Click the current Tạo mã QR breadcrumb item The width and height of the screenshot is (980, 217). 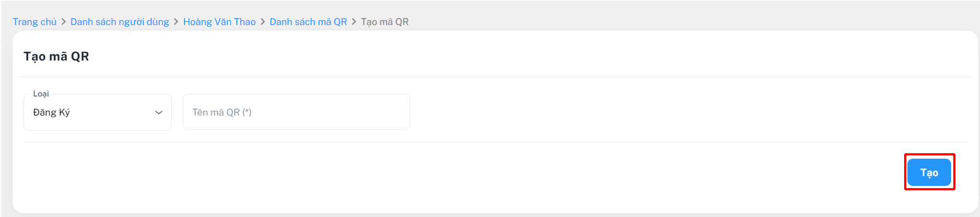point(385,22)
